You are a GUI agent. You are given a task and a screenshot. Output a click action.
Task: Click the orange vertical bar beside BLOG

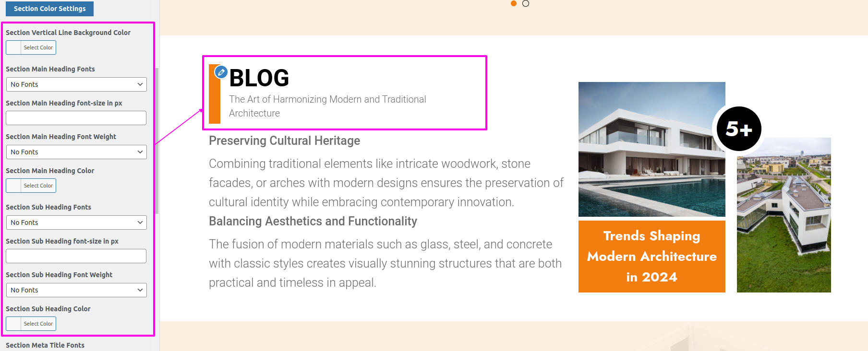pyautogui.click(x=215, y=102)
